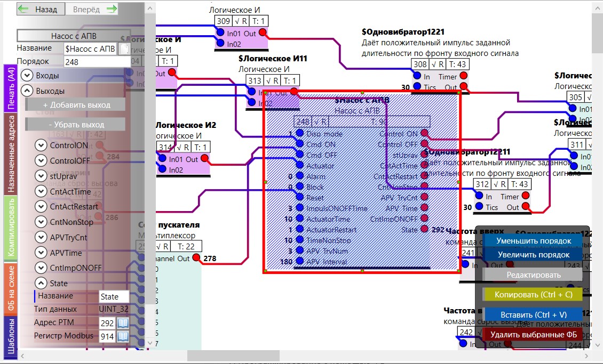Click the Порядок input field with 248
The width and height of the screenshot is (603, 364).
pyautogui.click(x=97, y=62)
